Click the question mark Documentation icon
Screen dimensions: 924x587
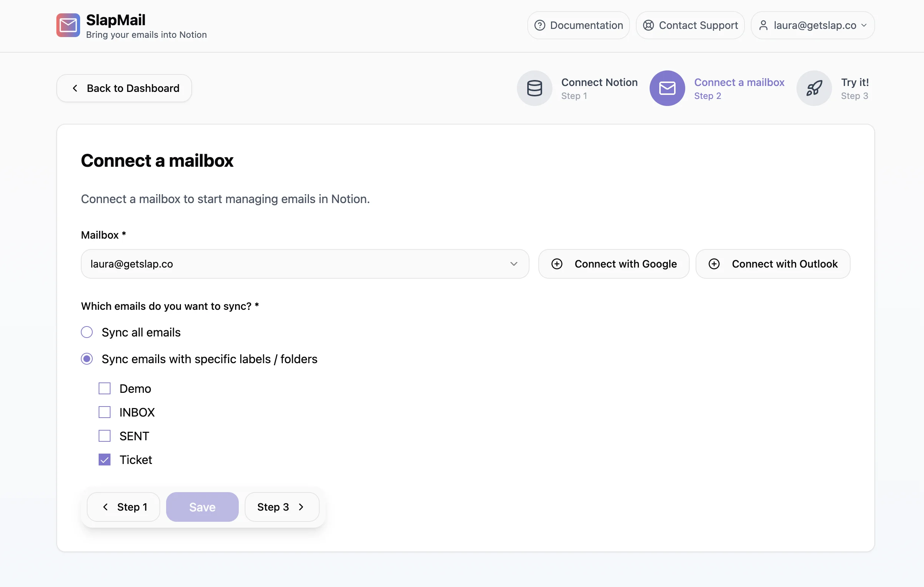click(539, 25)
